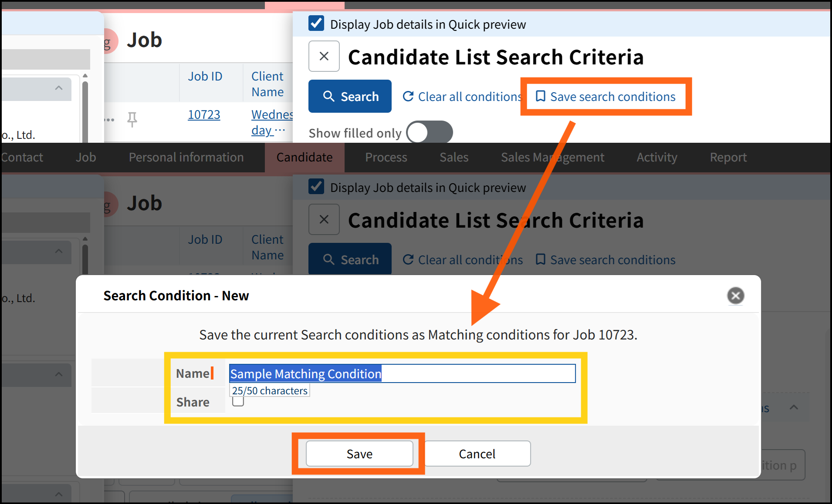Toggle the Show filled only switch
Screen dimensions: 832x504
429,132
